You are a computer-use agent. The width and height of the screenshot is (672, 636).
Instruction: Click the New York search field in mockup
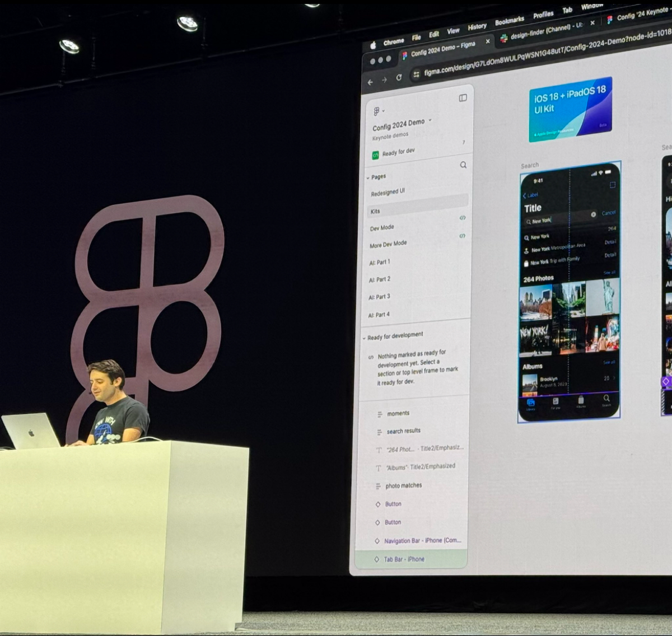(x=561, y=219)
